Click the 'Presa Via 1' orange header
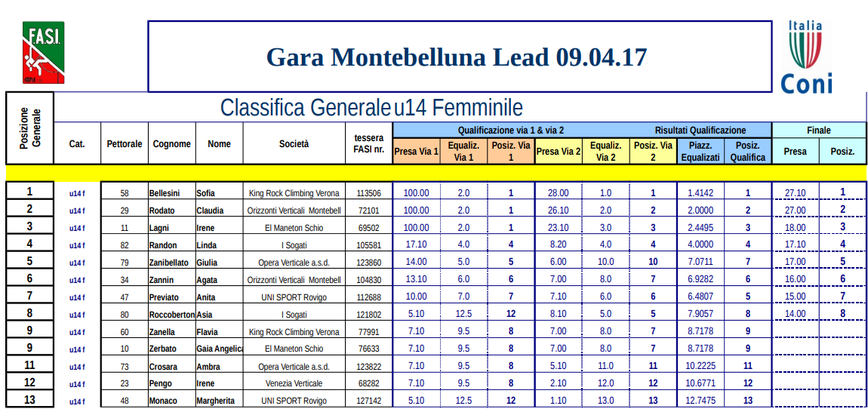This screenshot has height=409, width=868. click(x=417, y=151)
